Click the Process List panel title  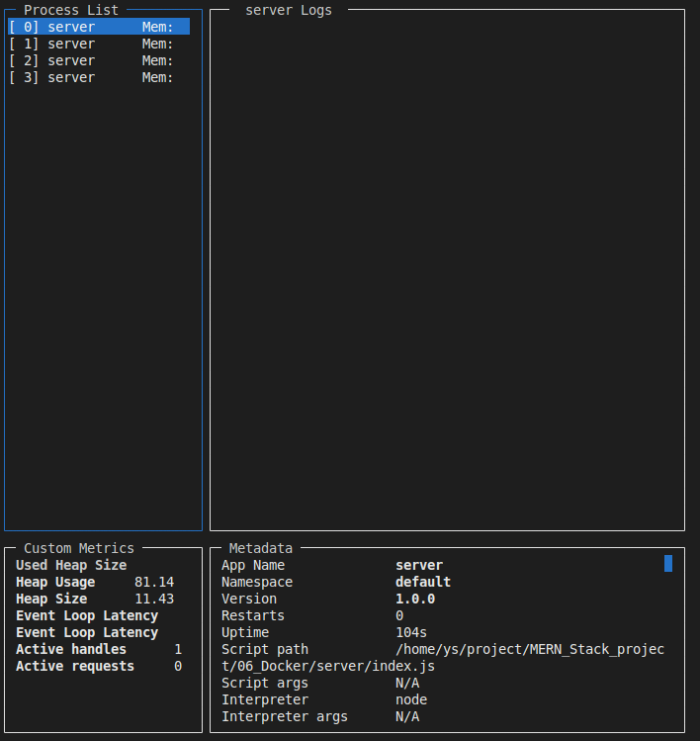[x=71, y=10]
